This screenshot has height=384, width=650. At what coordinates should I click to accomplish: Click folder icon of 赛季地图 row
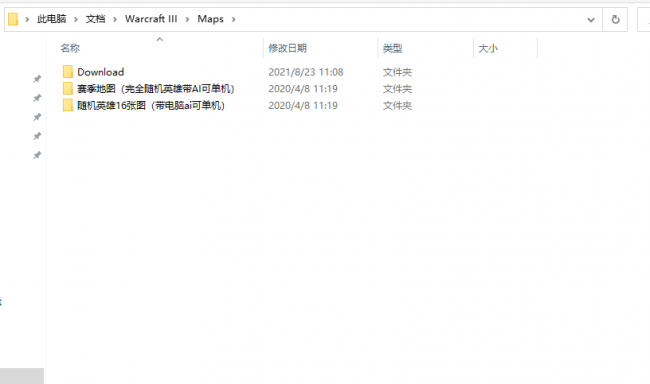pyautogui.click(x=68, y=88)
